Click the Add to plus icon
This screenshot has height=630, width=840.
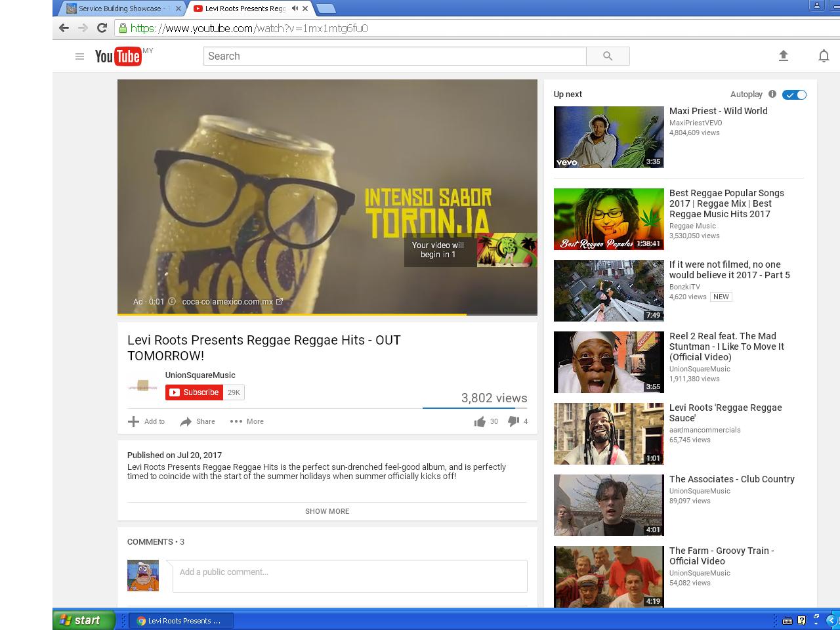point(133,421)
